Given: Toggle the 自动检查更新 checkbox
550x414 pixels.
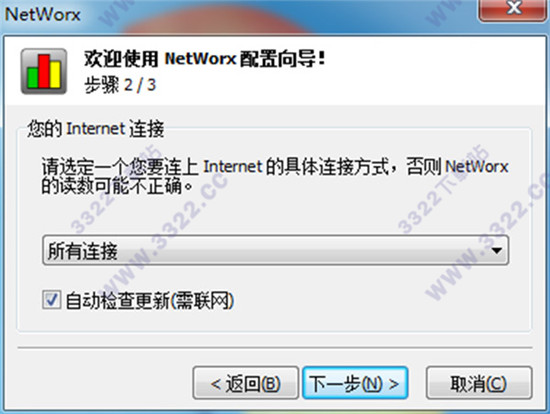Looking at the screenshot, I should click(x=51, y=300).
